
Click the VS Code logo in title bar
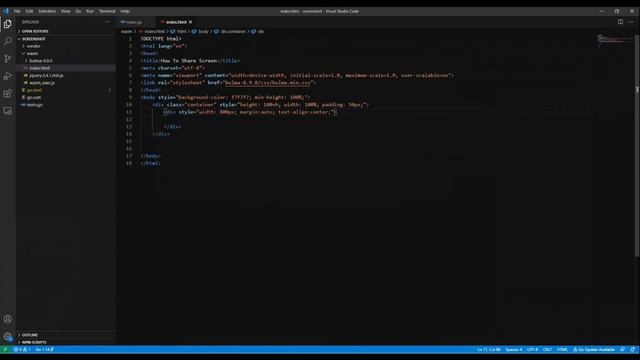coord(6,11)
